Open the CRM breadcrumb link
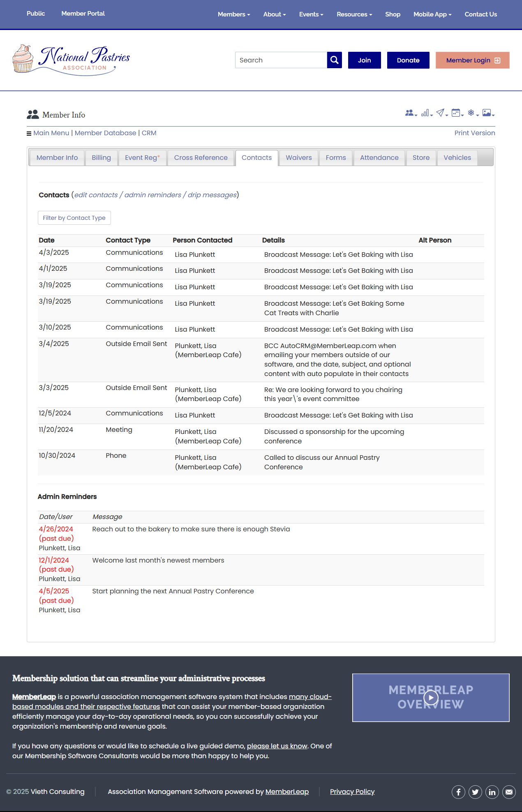522x812 pixels. 149,133
